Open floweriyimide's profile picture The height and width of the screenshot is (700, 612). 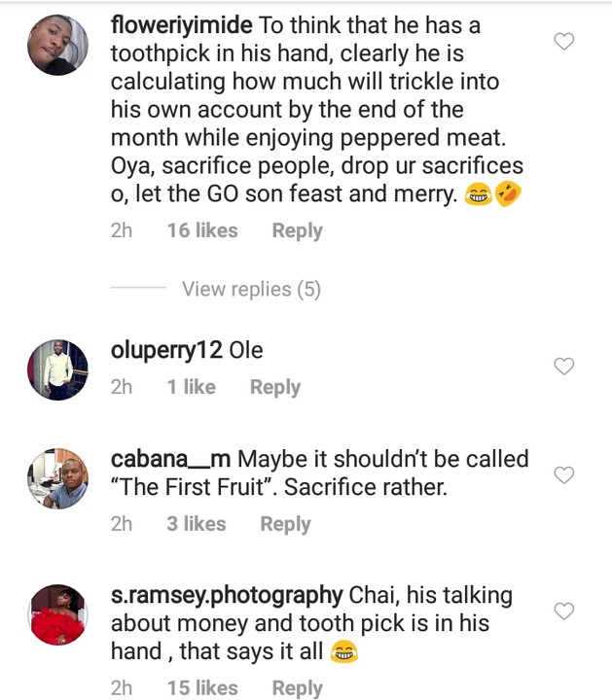point(55,44)
